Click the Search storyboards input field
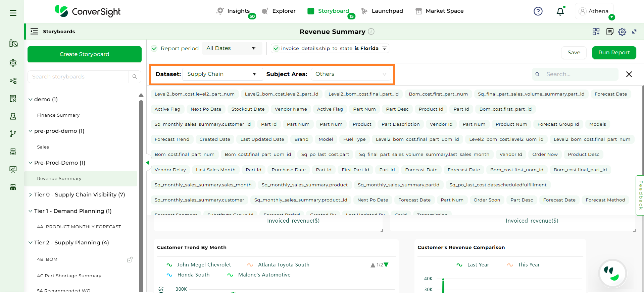This screenshot has height=293, width=644. (x=79, y=77)
